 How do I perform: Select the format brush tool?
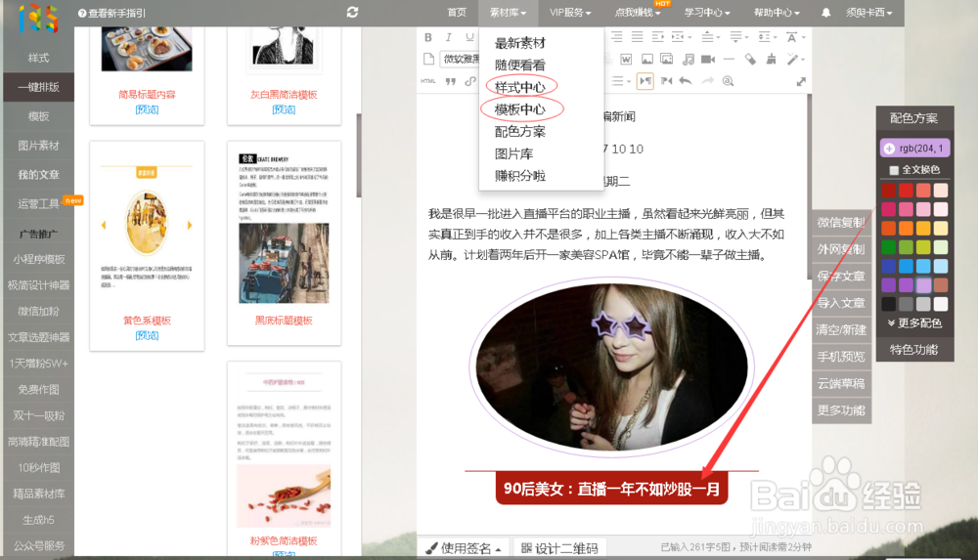pos(772,60)
